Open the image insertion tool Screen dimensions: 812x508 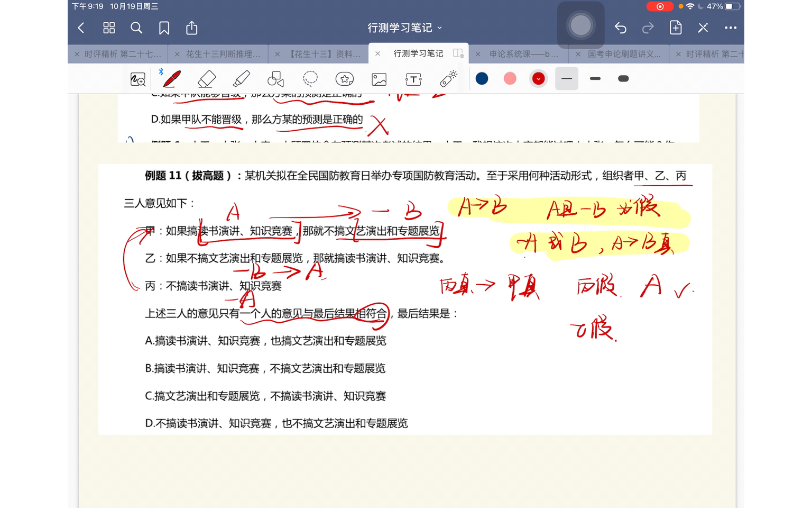coord(379,78)
